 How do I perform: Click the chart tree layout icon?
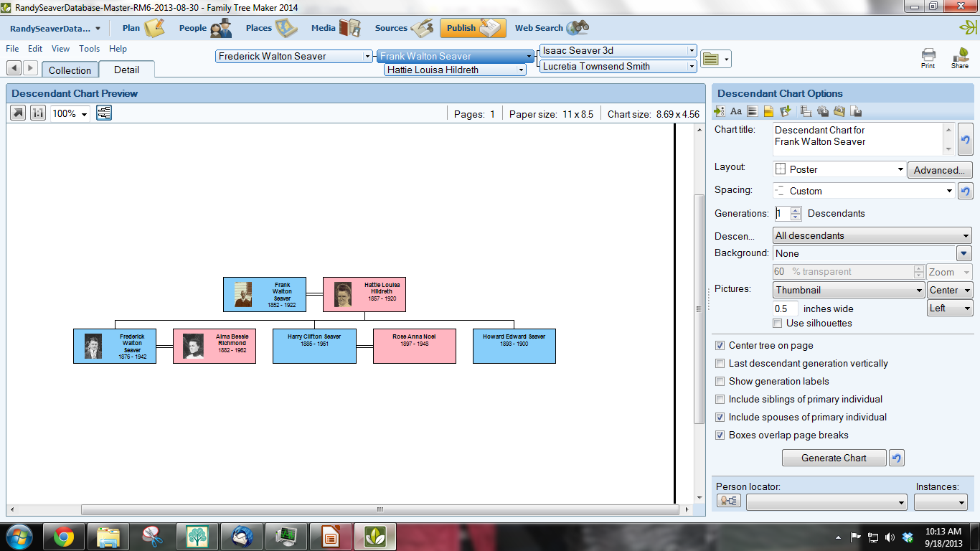click(x=104, y=113)
